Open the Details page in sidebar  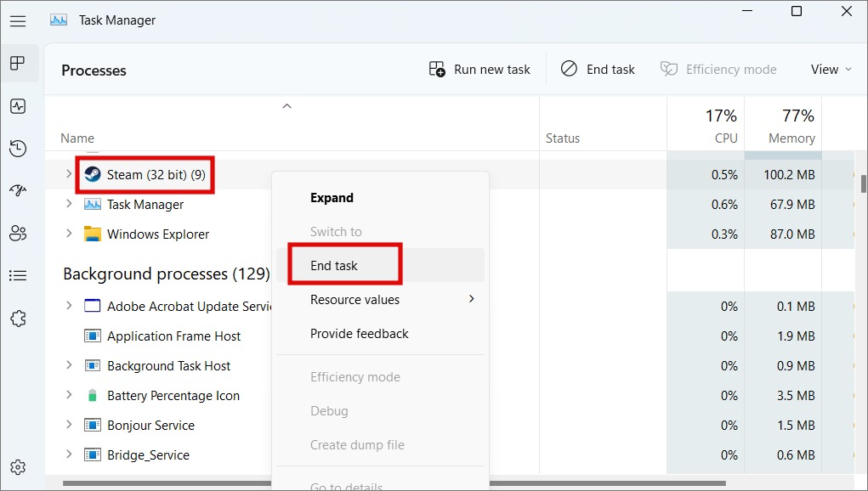18,275
